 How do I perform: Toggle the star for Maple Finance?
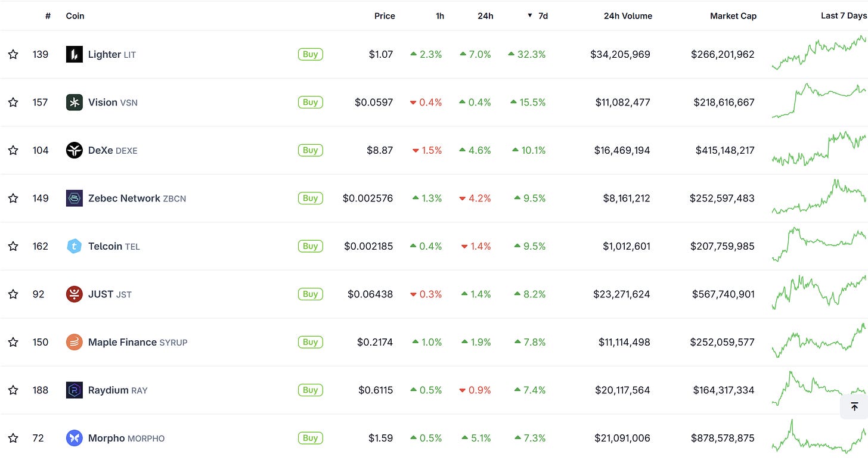13,342
